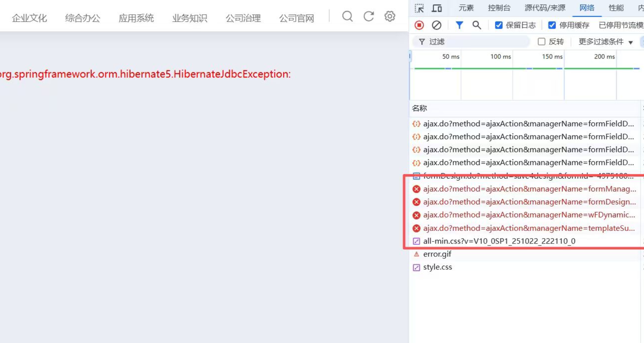Click the red error icon beside formDesign request
The height and width of the screenshot is (343, 644).
pyautogui.click(x=417, y=202)
